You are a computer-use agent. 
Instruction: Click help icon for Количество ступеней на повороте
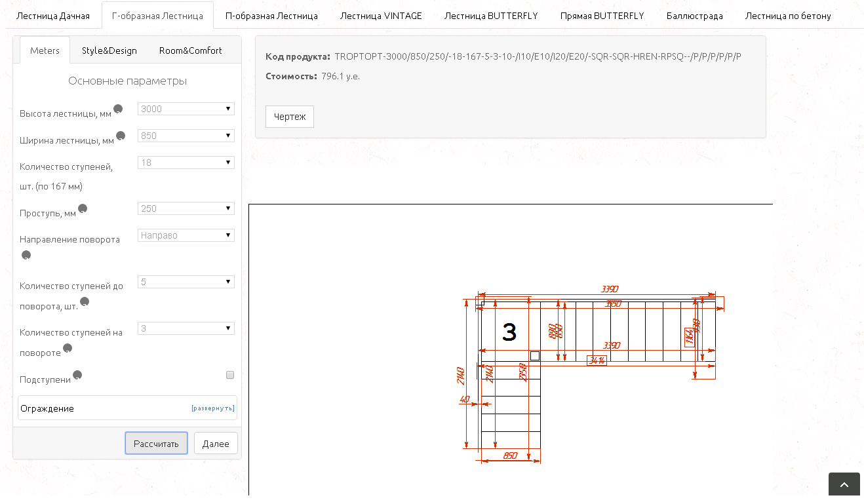click(68, 348)
